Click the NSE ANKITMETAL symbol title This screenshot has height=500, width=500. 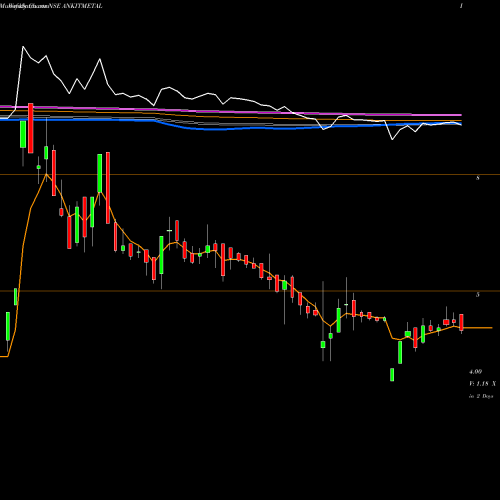coord(75,6)
